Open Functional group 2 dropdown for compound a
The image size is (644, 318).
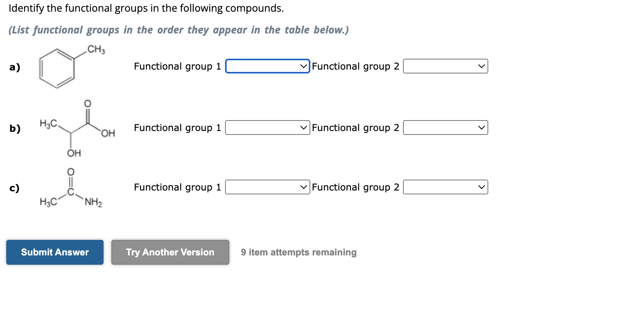445,66
